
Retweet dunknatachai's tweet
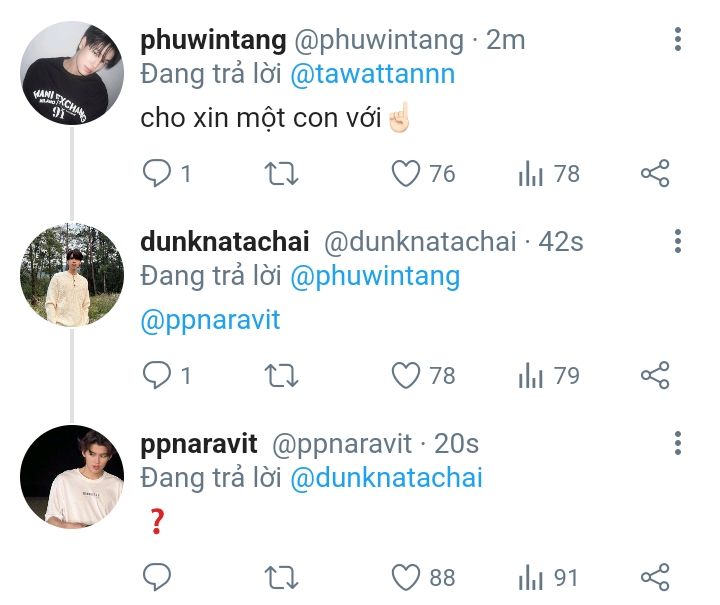(281, 376)
